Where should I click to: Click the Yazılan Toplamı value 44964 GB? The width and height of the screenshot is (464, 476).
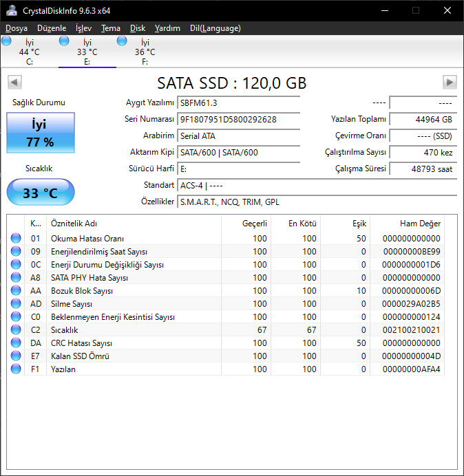pyautogui.click(x=423, y=119)
